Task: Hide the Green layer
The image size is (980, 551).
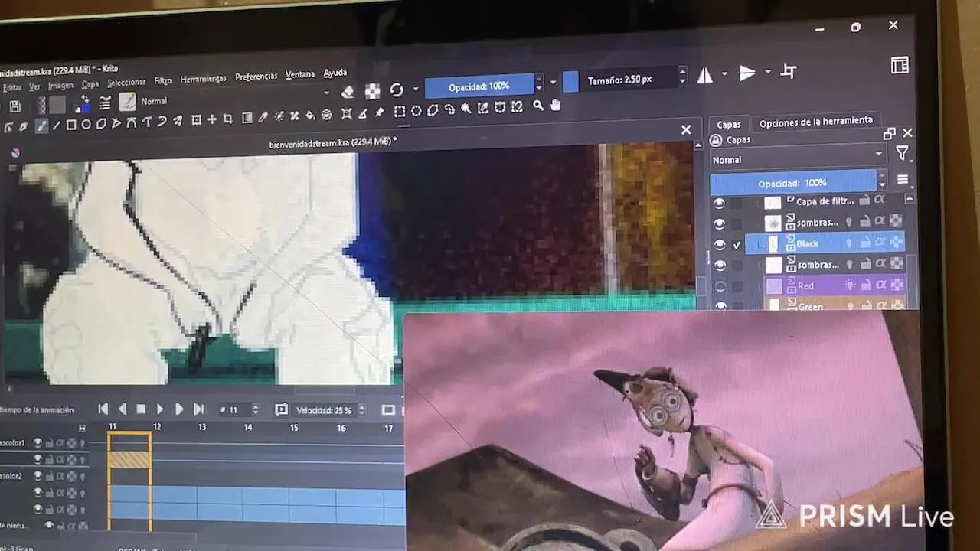Action: (x=720, y=305)
